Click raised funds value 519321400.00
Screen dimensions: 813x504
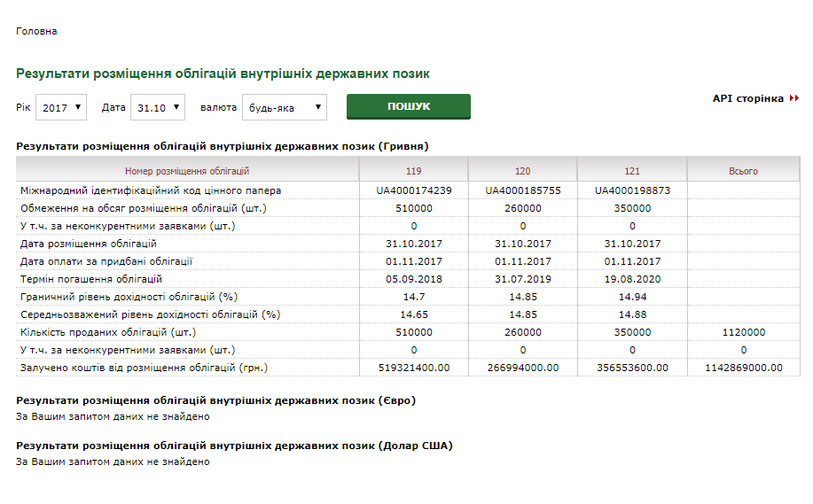(x=414, y=368)
